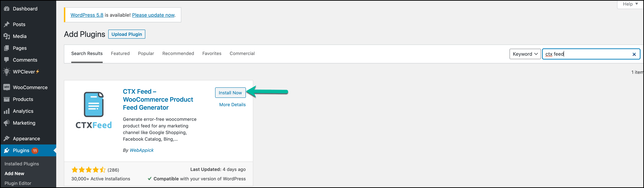This screenshot has height=188, width=644.
Task: Click the Plugins icon with badge
Action: pyautogui.click(x=8, y=151)
